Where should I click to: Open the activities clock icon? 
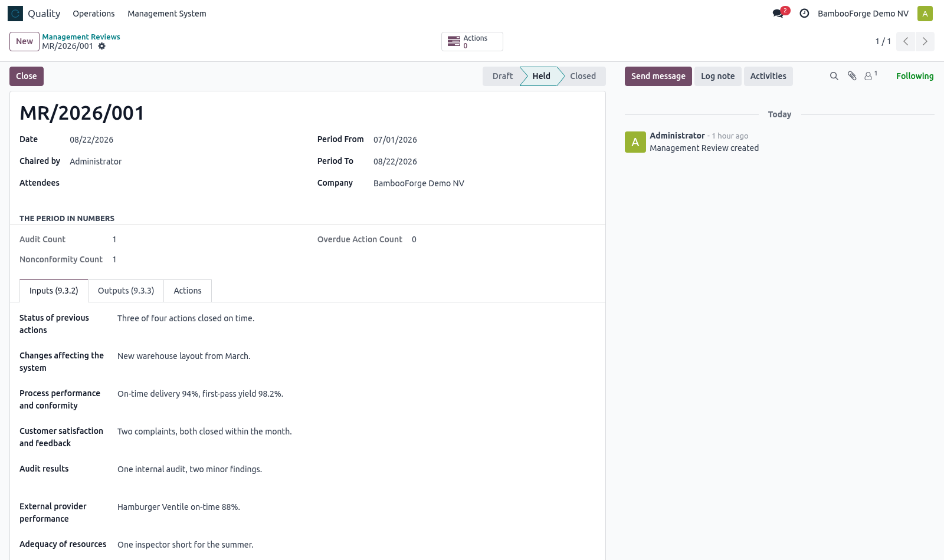pyautogui.click(x=804, y=14)
